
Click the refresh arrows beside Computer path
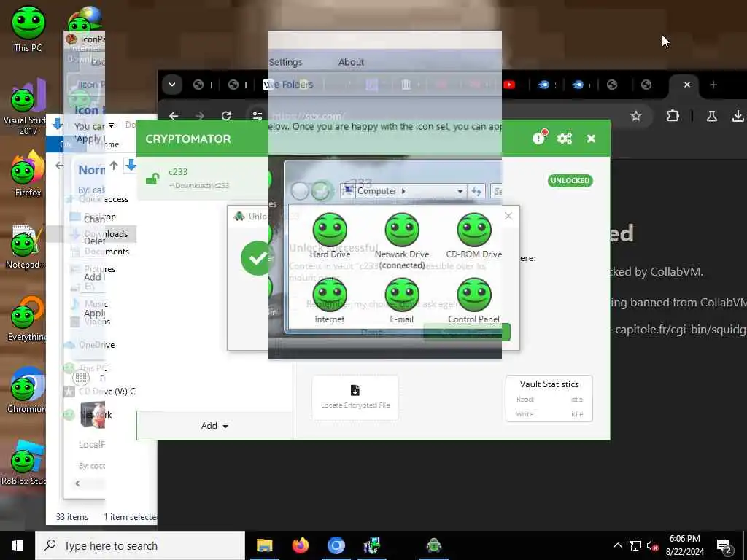coord(476,191)
